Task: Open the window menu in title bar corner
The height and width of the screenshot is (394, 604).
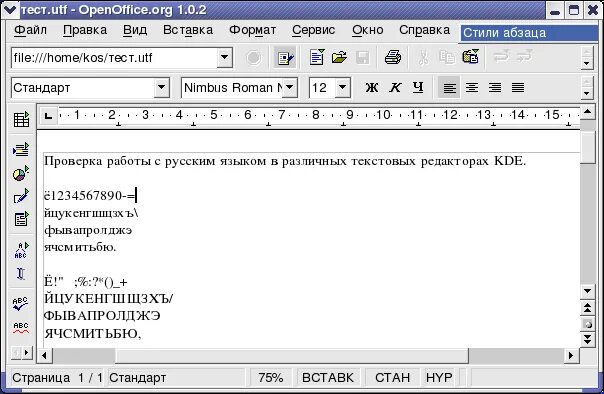Action: pos(10,9)
